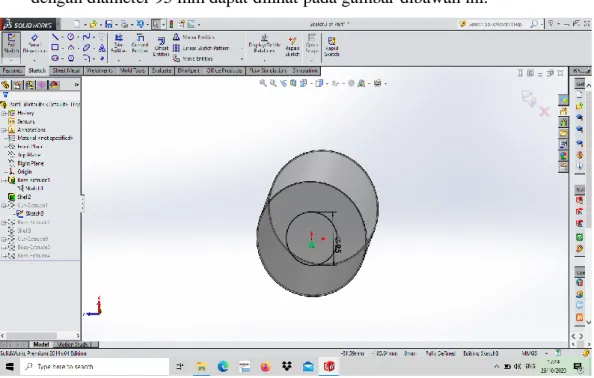
Task: Click the Offset Entities tool
Action: [161, 46]
